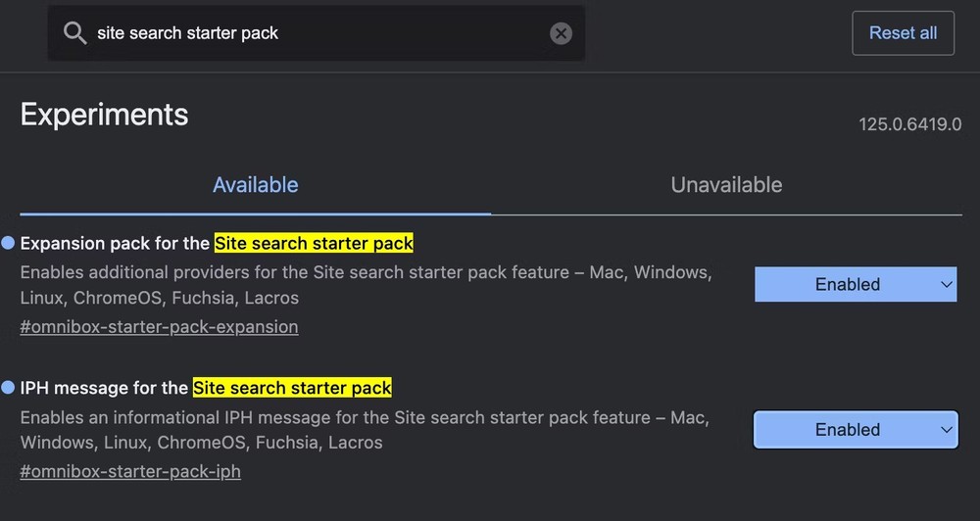Image resolution: width=980 pixels, height=521 pixels.
Task: Open #omnibox-starter-pack-expansion link
Action: point(159,327)
